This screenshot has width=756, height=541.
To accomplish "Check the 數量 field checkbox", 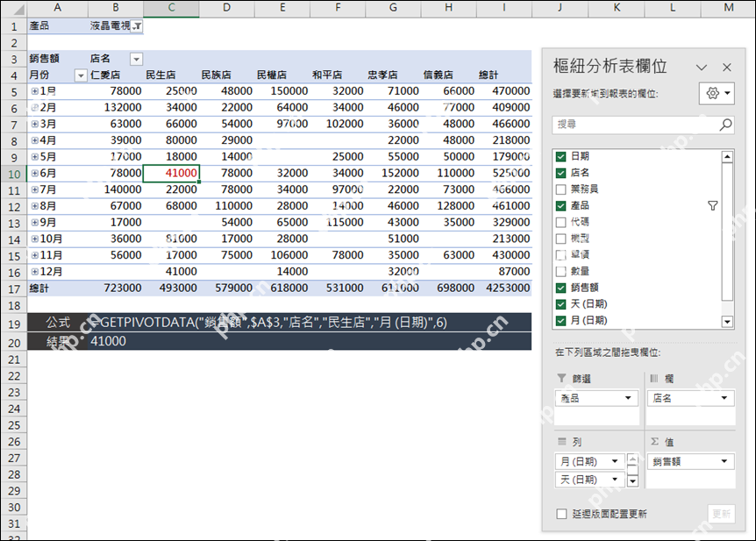I will [560, 271].
